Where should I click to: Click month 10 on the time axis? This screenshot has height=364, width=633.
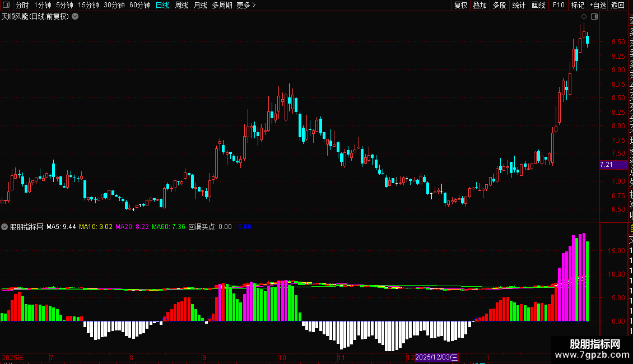282,357
